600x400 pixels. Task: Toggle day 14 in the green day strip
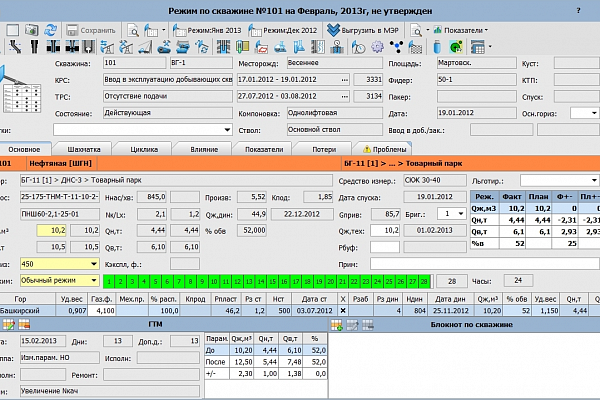point(261,281)
